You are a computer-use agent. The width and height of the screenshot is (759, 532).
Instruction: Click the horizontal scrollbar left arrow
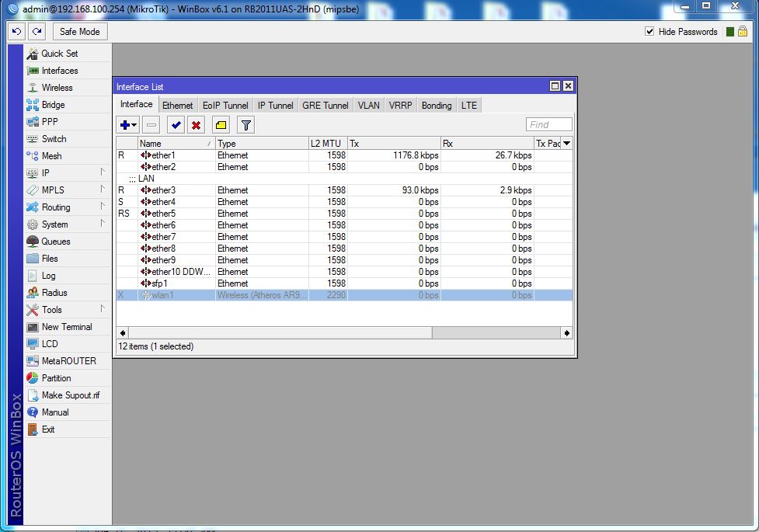(x=123, y=333)
